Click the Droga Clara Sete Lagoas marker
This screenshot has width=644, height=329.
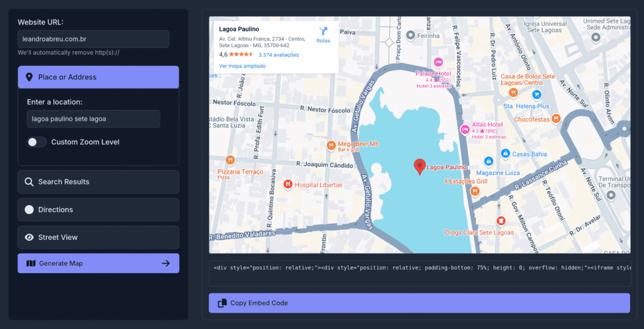coord(501,221)
